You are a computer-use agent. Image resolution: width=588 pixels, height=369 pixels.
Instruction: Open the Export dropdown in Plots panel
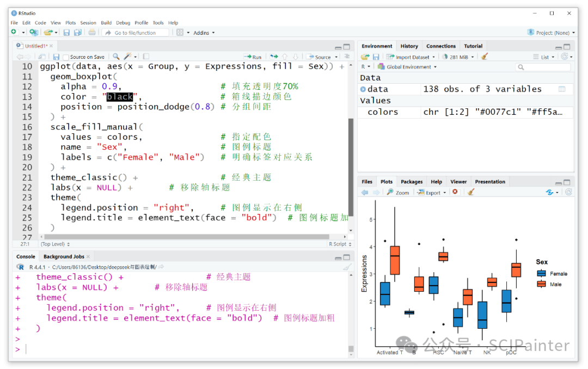(x=432, y=192)
